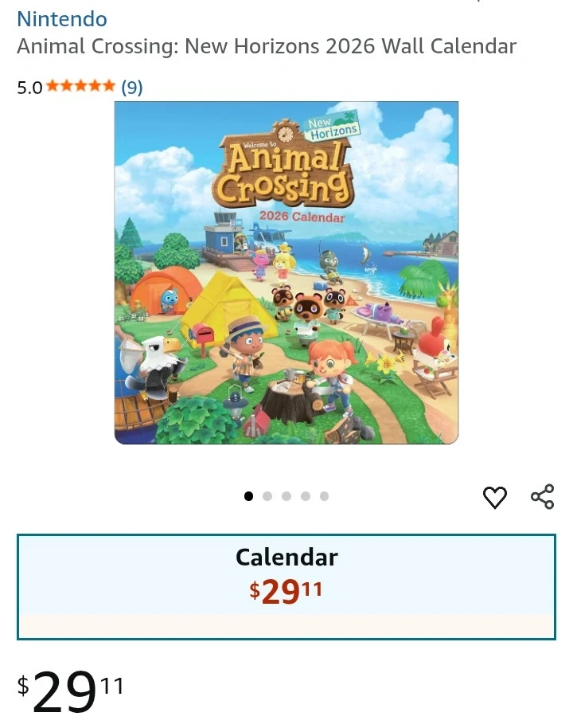The image size is (573, 728).
Task: Select the Calendar format option box
Action: [x=286, y=587]
